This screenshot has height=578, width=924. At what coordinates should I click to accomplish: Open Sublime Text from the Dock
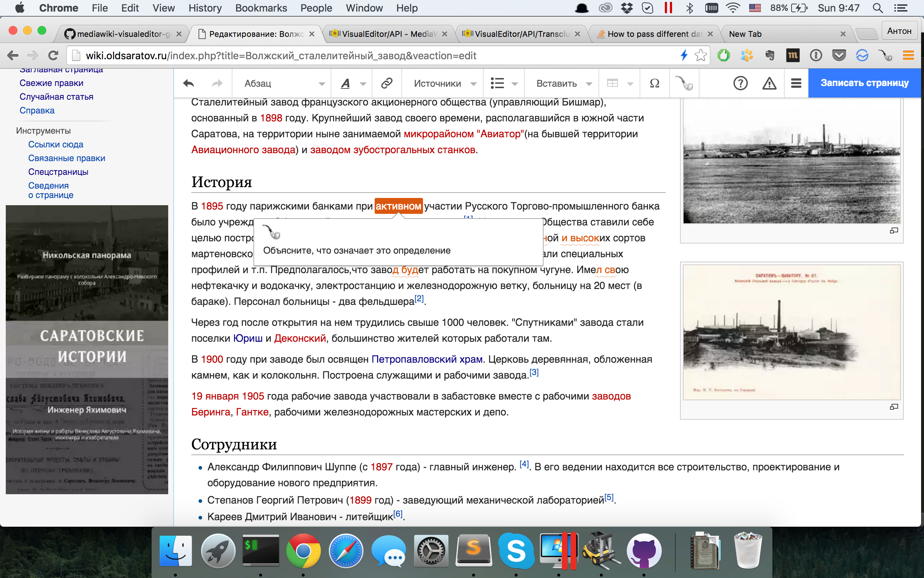[x=474, y=551]
